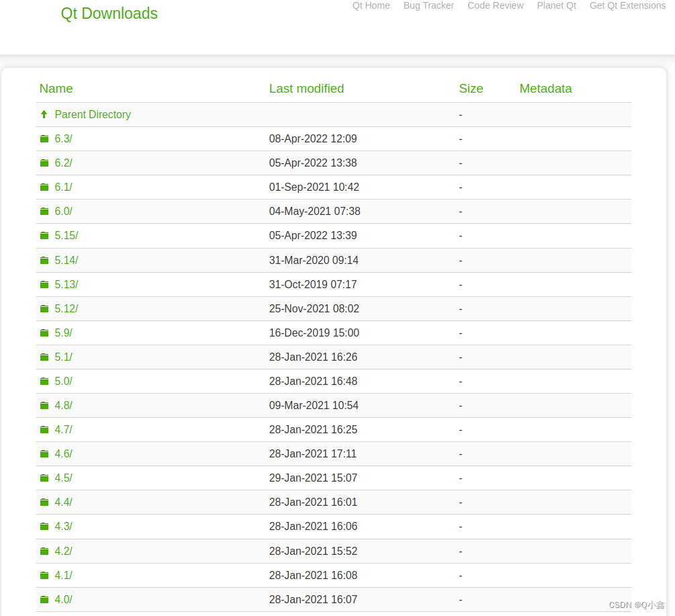
Task: Click the folder icon beside 6.3/
Action: (44, 138)
